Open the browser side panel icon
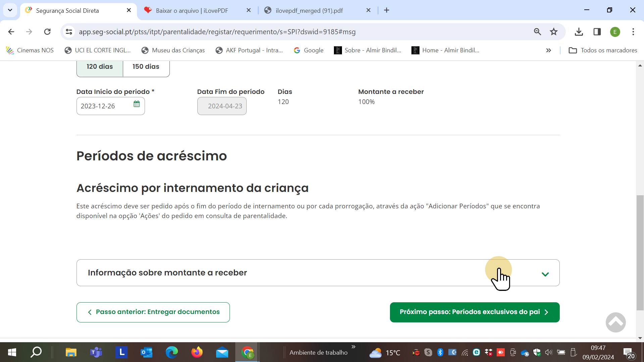This screenshot has height=362, width=644. (x=597, y=32)
